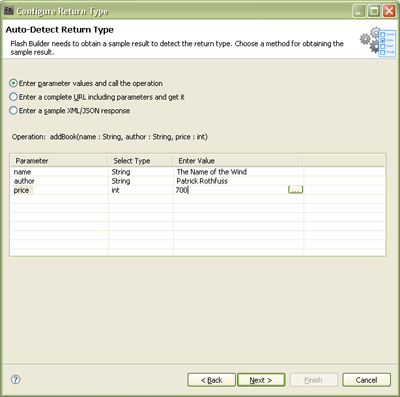Go to the previous page with Back

211,380
